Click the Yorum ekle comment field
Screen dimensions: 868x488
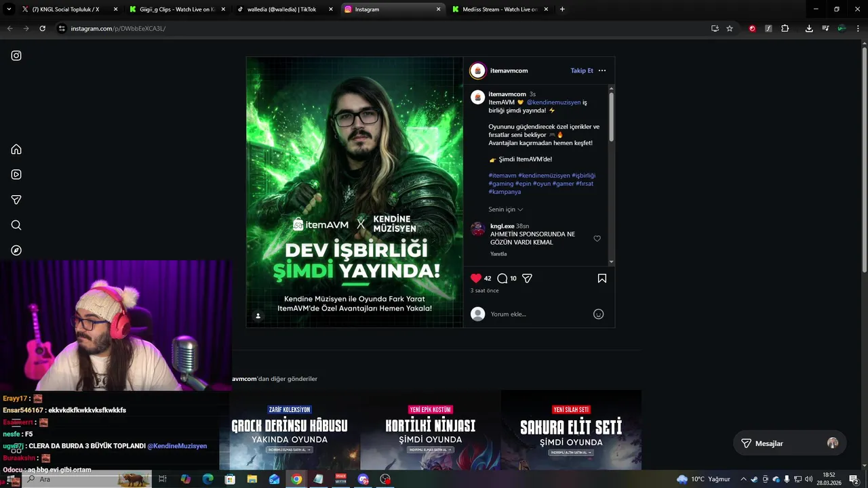[539, 314]
